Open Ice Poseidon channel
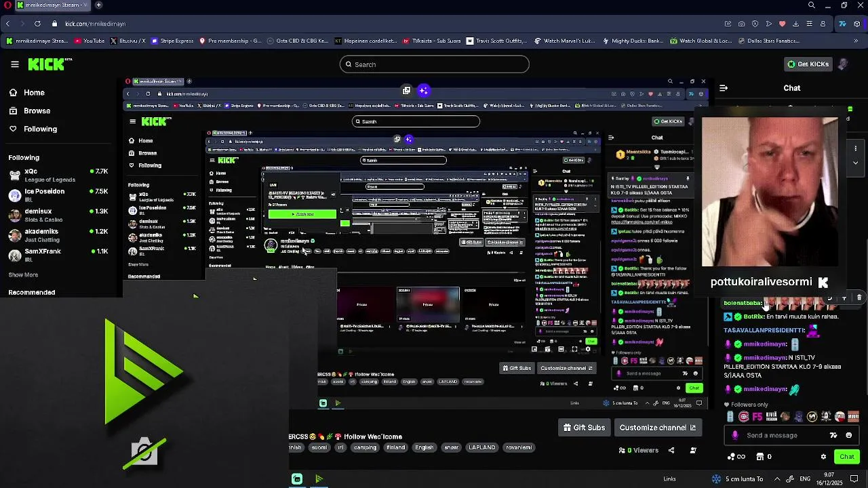Viewport: 868px width, 488px height. point(58,195)
